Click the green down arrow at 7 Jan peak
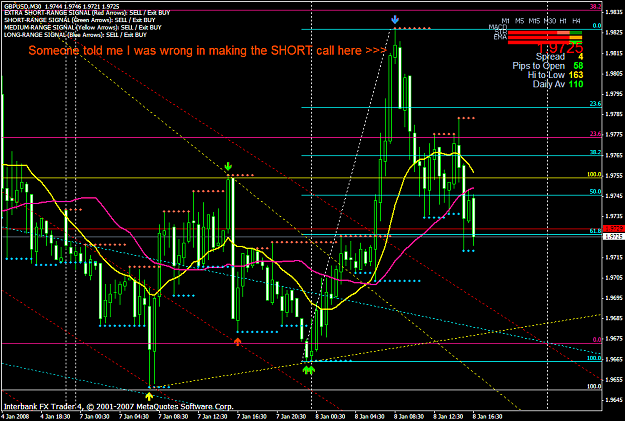The height and width of the screenshot is (421, 625). [x=228, y=166]
